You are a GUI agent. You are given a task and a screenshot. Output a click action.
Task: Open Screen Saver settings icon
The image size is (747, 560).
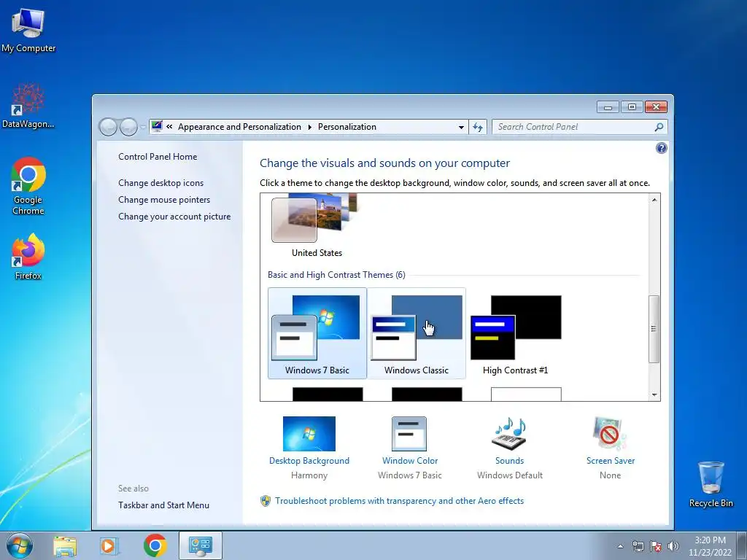(x=610, y=434)
